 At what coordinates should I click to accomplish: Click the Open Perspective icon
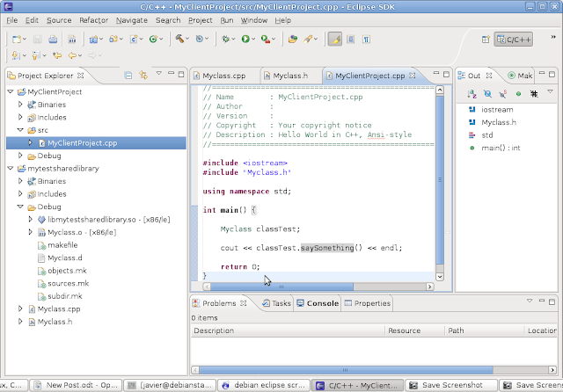pos(486,40)
